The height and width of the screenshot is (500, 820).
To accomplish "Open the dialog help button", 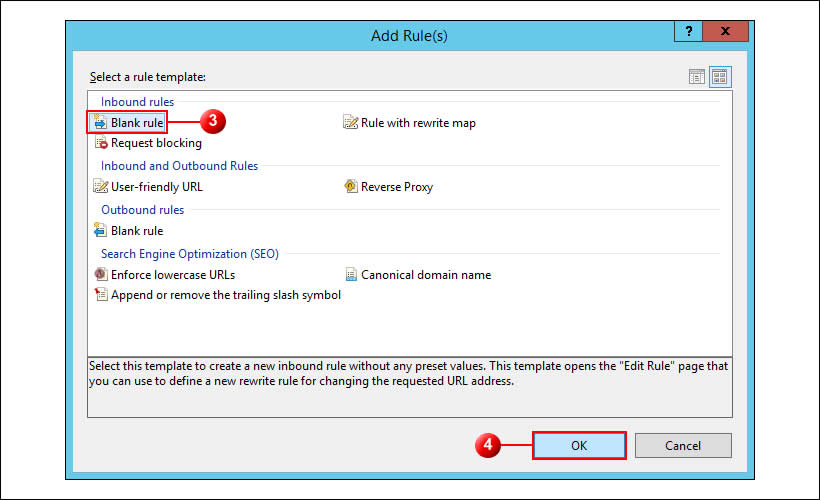I will click(689, 31).
